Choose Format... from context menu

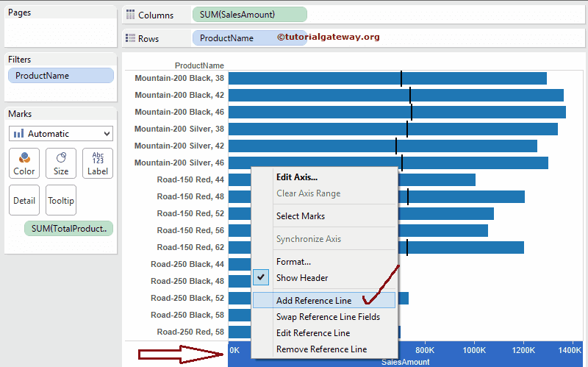[293, 262]
